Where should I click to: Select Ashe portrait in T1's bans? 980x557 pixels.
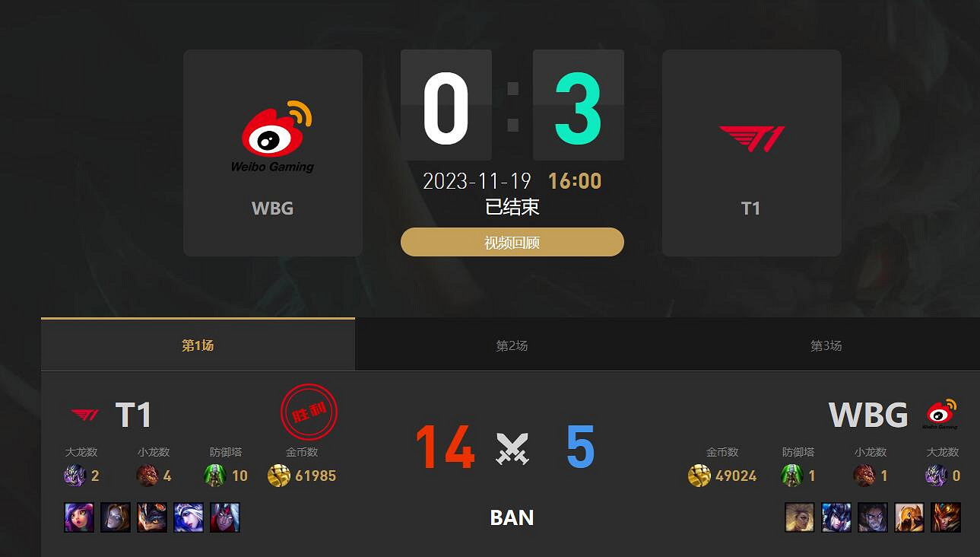(x=189, y=517)
